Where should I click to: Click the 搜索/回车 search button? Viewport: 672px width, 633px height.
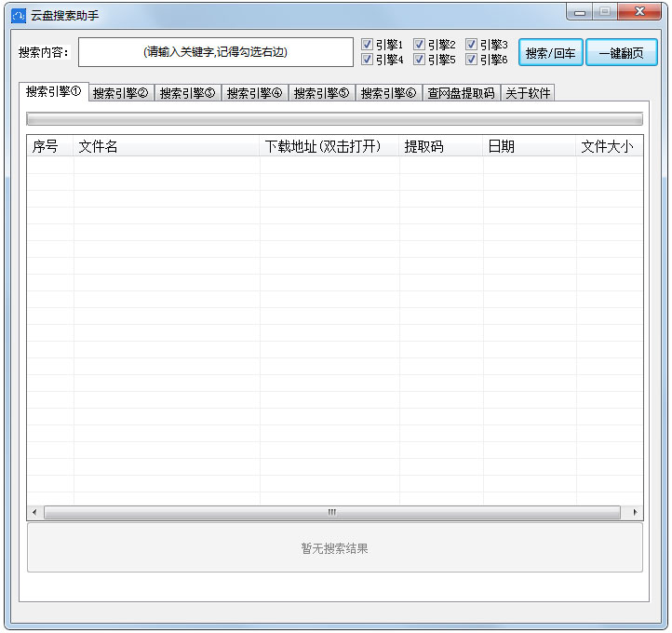(x=551, y=53)
